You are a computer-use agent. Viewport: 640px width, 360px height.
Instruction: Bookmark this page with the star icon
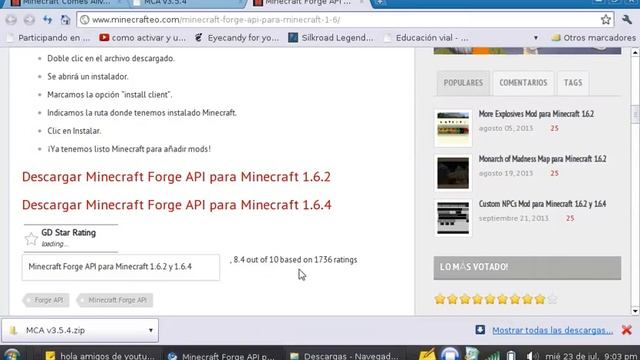click(x=606, y=20)
